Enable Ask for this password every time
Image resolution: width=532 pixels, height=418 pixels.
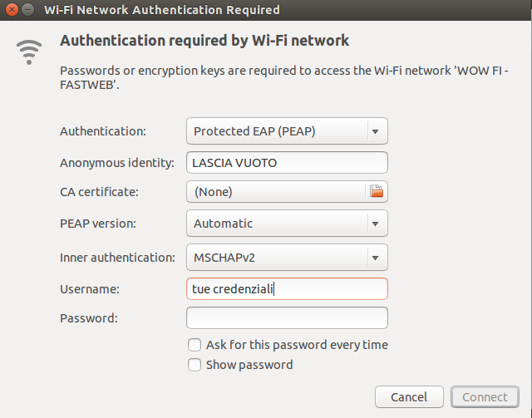[195, 345]
